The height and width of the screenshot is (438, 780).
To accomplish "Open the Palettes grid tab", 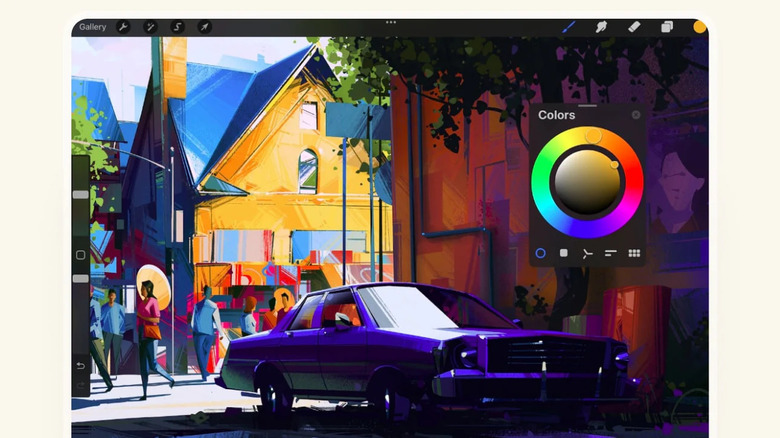I will [634, 253].
